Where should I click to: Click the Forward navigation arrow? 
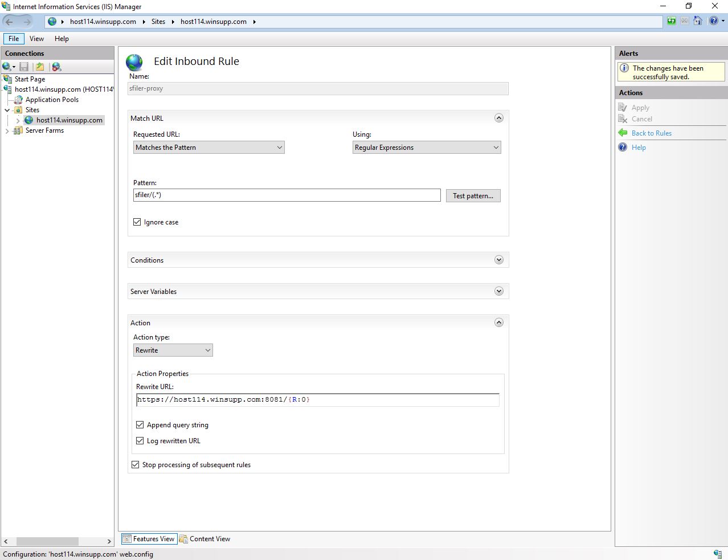click(x=27, y=22)
